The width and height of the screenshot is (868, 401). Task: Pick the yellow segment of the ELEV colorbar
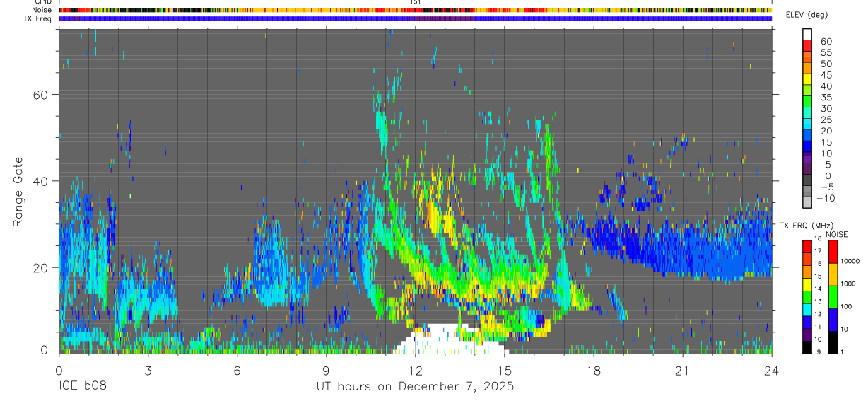[807, 79]
